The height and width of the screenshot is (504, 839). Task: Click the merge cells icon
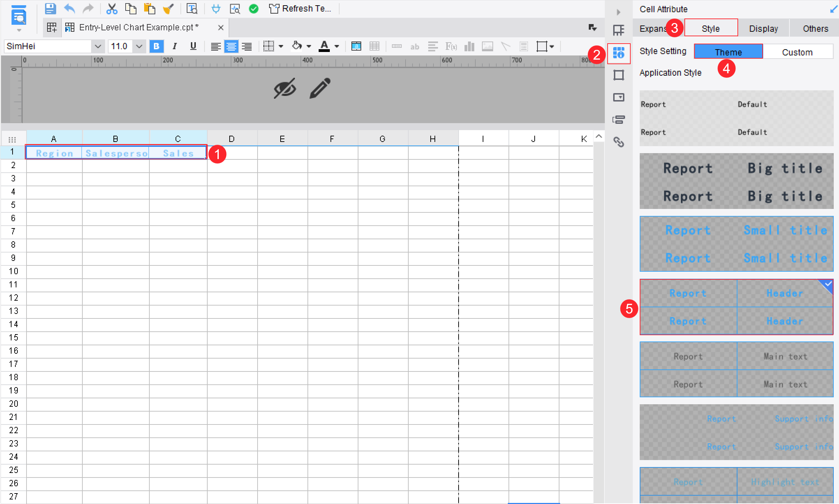[x=356, y=46]
